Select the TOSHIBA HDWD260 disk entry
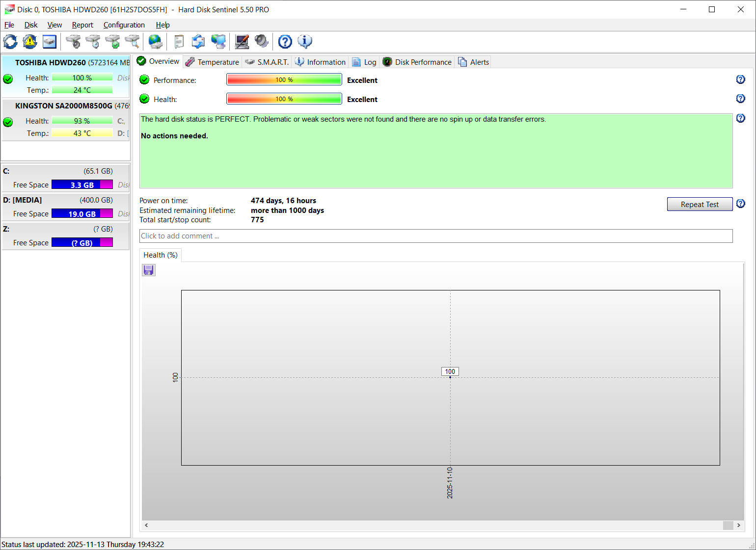Screen dimensions: 756x550 click(x=66, y=76)
